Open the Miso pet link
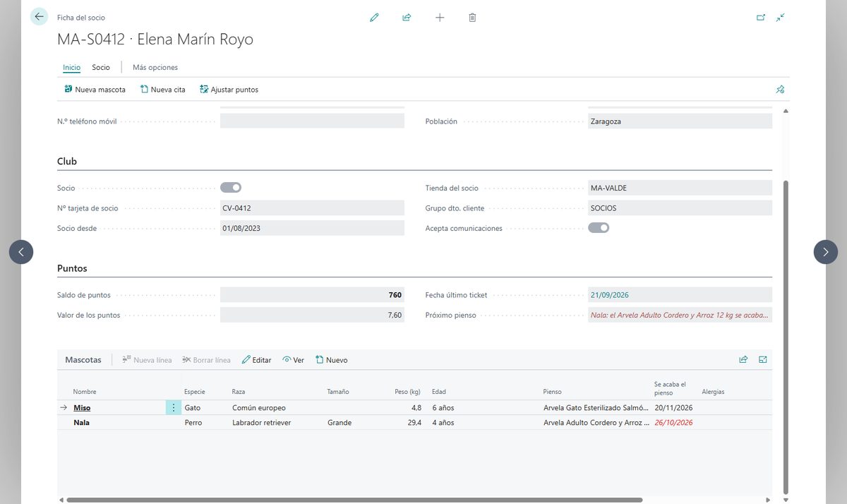The image size is (847, 504). 82,408
